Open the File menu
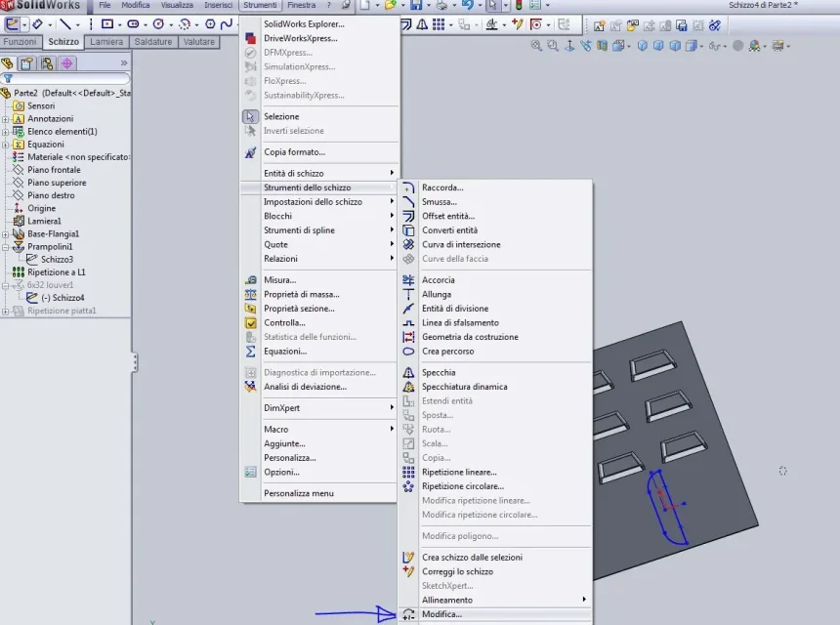 coord(105,5)
